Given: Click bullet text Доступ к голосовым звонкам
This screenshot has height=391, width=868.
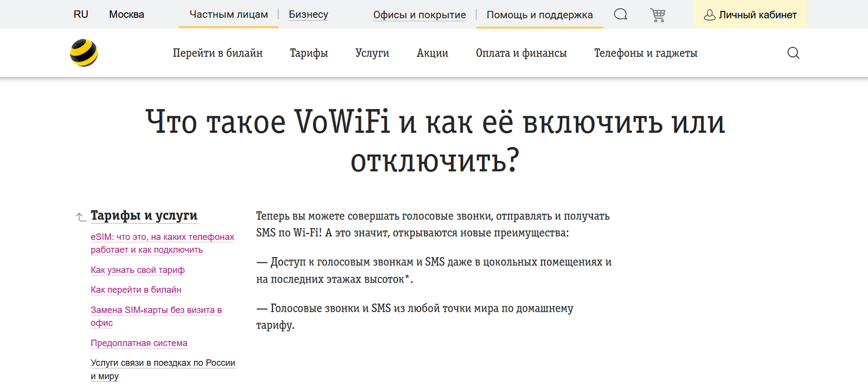Looking at the screenshot, I should [434, 271].
